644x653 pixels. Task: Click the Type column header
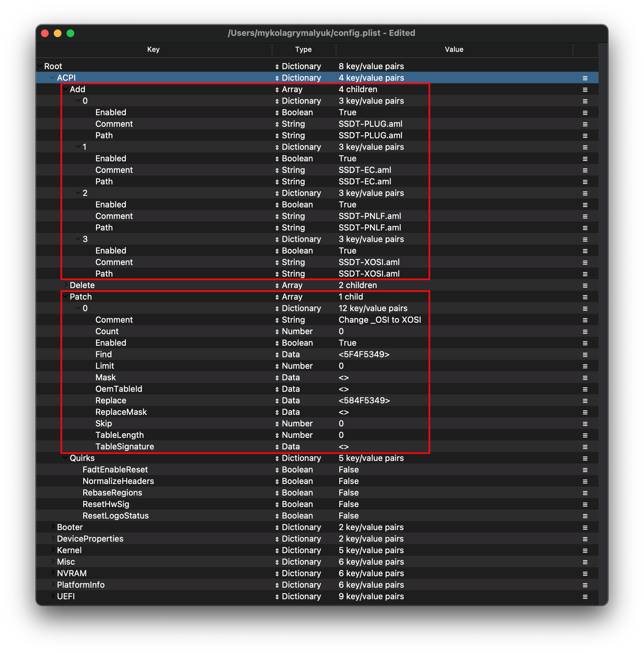coord(303,49)
